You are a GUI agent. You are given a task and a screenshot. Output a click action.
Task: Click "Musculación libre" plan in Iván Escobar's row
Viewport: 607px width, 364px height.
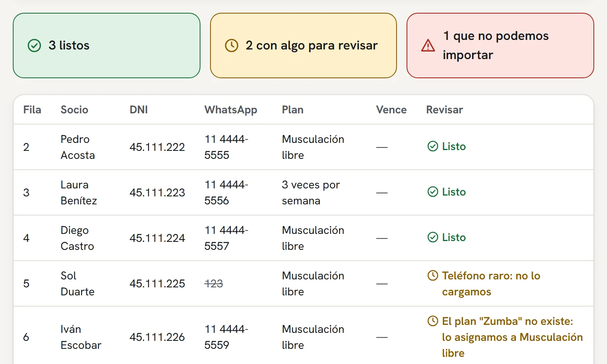(313, 337)
